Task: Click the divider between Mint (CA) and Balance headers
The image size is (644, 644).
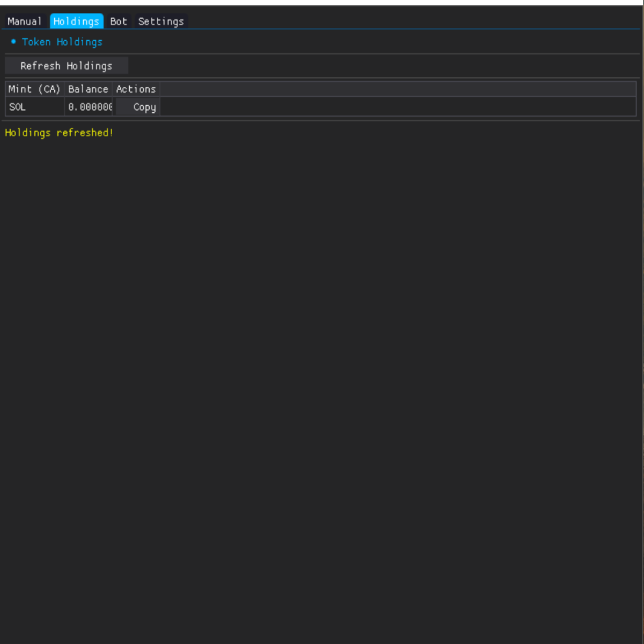Action: coord(64,89)
